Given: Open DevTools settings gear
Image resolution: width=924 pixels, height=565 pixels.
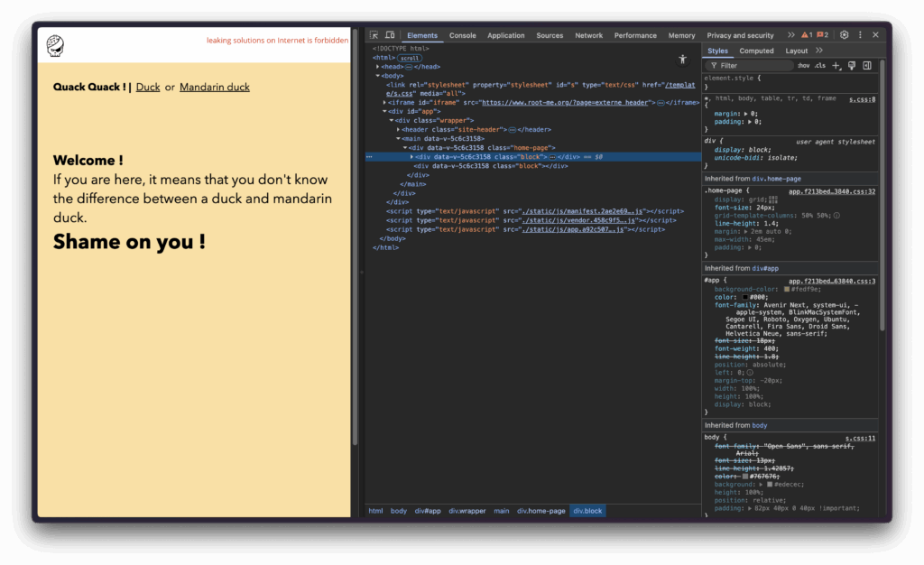Looking at the screenshot, I should pyautogui.click(x=845, y=35).
